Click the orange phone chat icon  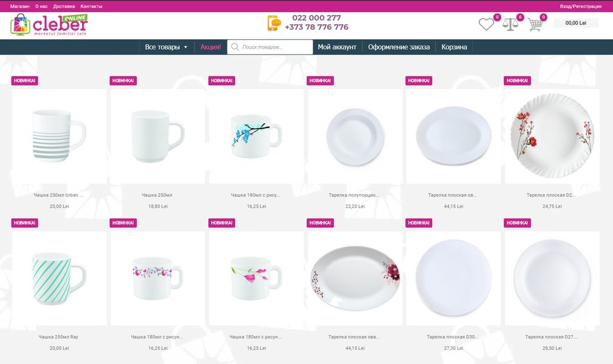(274, 23)
